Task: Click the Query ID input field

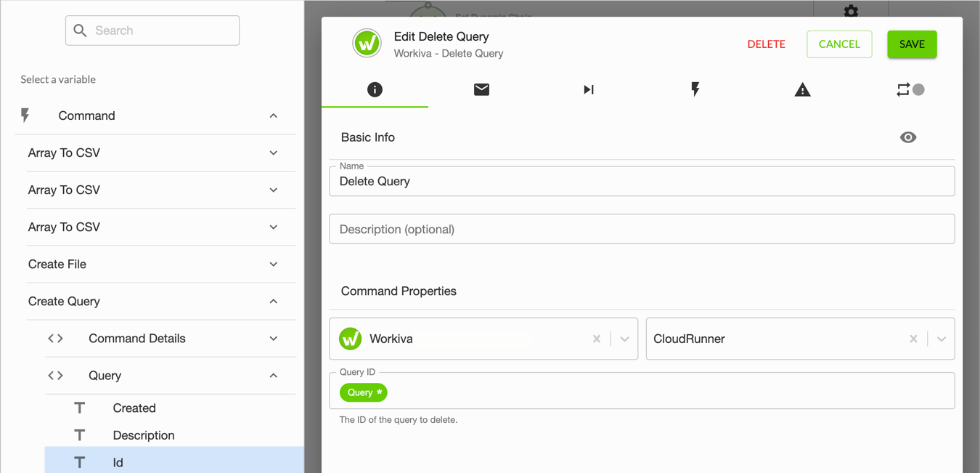Action: 642,391
